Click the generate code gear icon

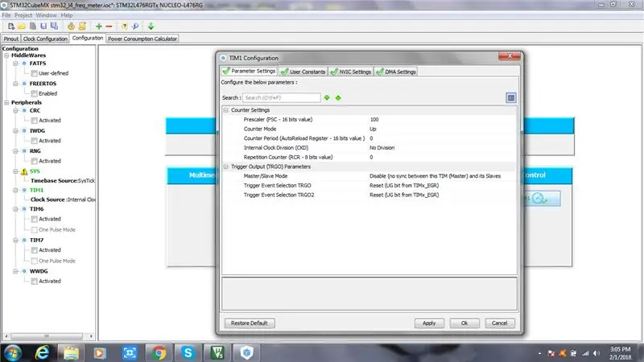[71, 27]
